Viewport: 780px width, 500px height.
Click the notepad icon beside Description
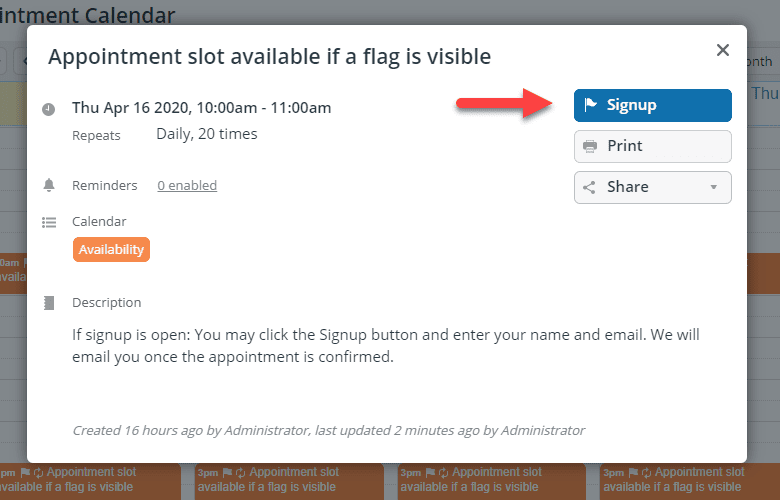49,303
